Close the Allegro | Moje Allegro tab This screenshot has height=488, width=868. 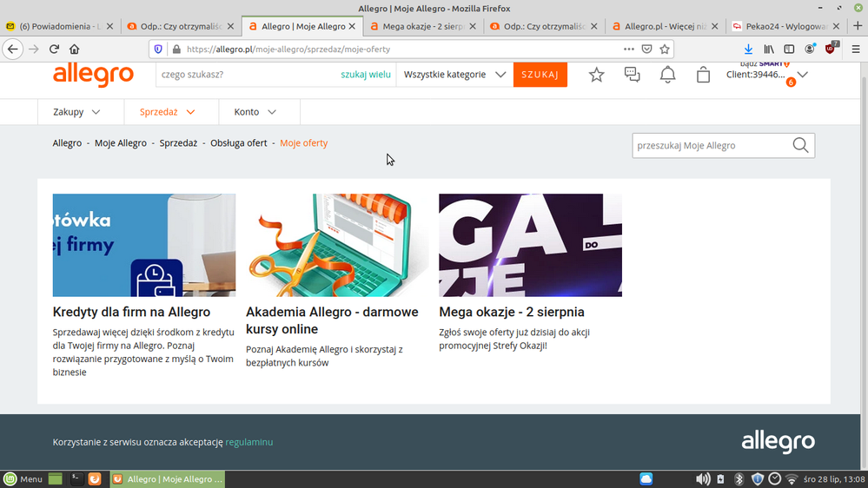[x=352, y=26]
